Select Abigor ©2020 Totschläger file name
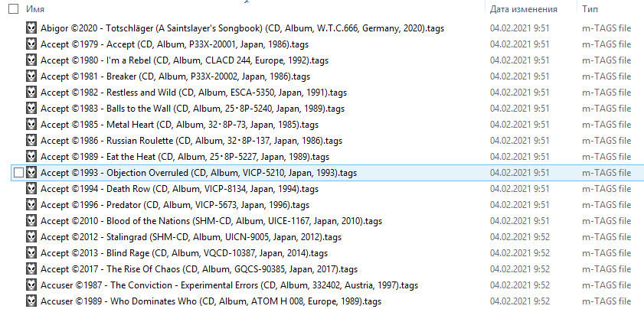This screenshot has width=644, height=309. click(242, 28)
